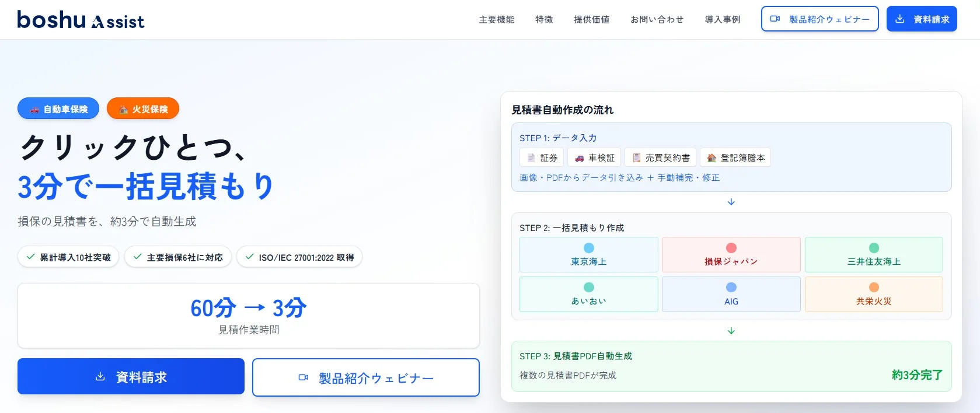Click the 累計導入10社突破 pill

pyautogui.click(x=68, y=257)
